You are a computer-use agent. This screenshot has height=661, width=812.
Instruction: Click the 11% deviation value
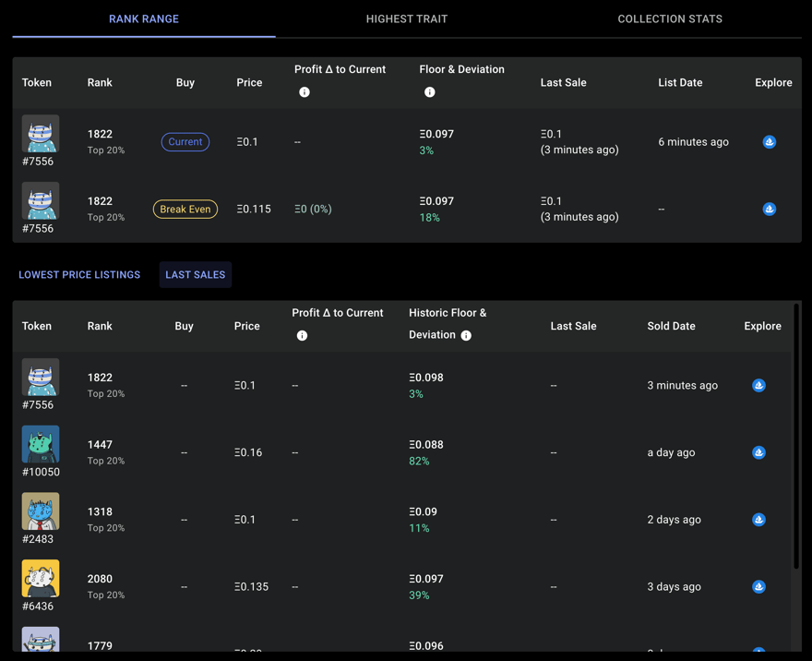point(419,528)
